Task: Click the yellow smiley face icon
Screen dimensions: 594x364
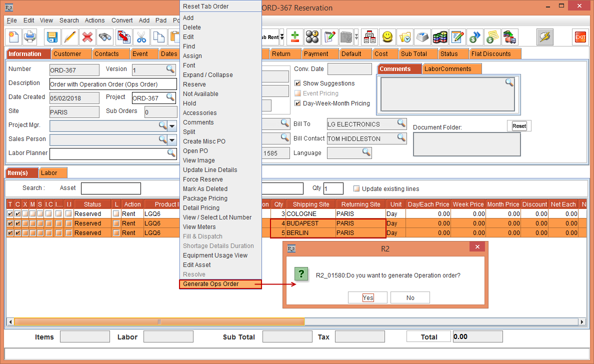Action: click(x=387, y=37)
